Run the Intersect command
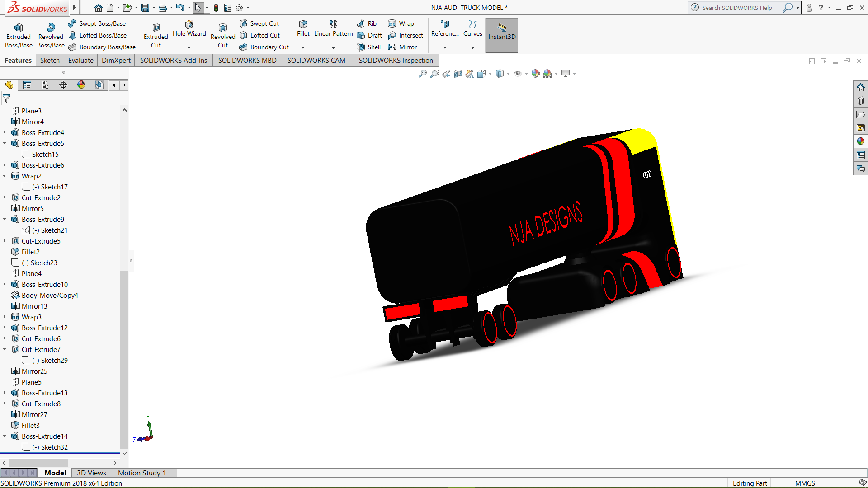The image size is (868, 488). 406,35
